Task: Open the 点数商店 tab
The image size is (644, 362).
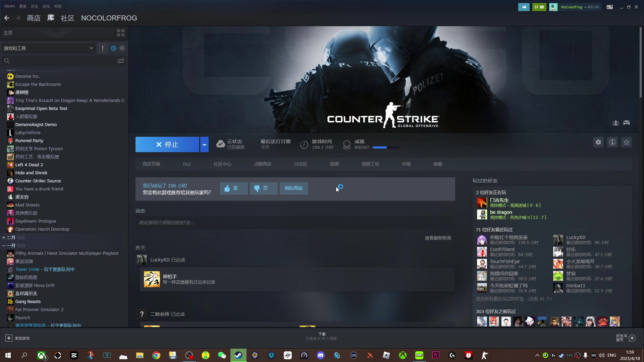Action: tap(263, 164)
